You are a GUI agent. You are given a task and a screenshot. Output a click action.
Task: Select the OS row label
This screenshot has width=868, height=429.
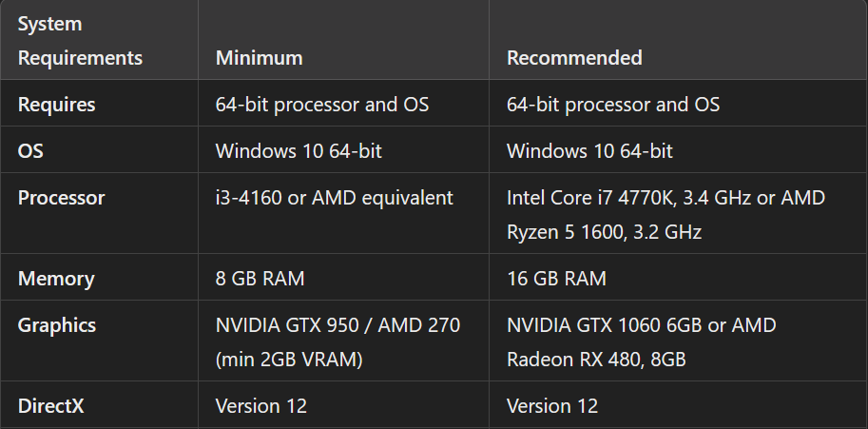point(31,151)
